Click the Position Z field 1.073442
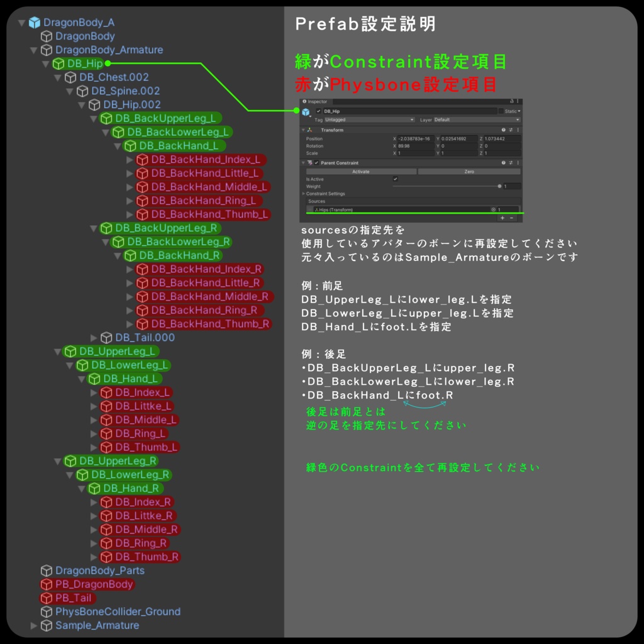Viewport: 644px width, 644px height. 502,139
